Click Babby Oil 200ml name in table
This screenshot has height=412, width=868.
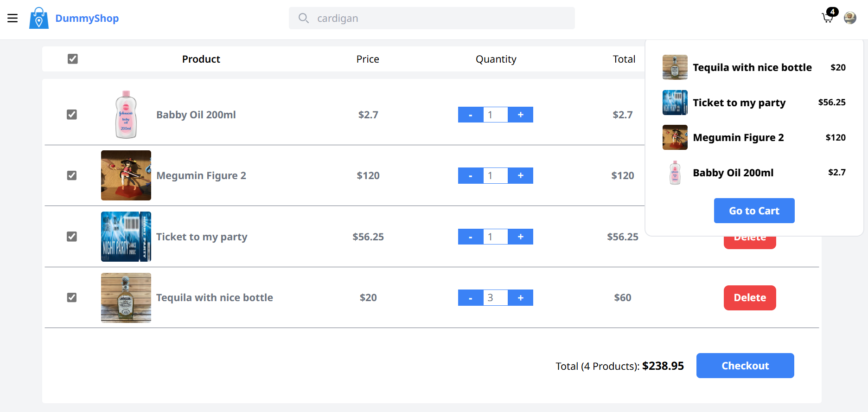point(196,115)
